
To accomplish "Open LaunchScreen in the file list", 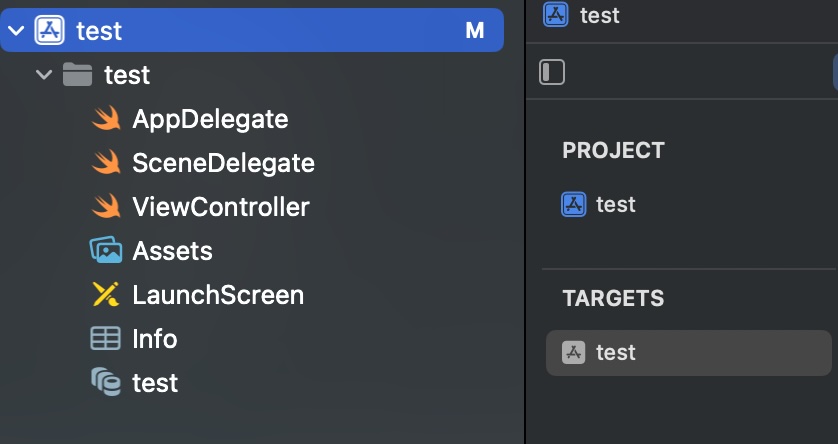I will pos(218,295).
